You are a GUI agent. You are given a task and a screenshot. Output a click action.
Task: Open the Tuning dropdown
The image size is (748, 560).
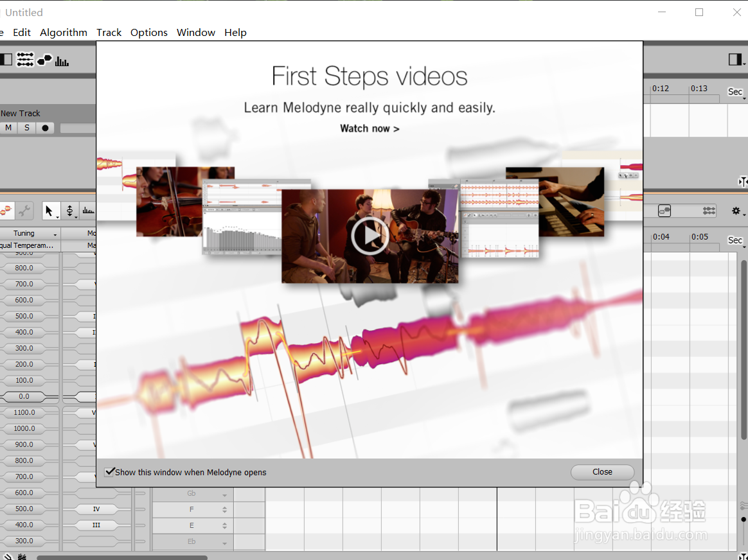pyautogui.click(x=29, y=233)
